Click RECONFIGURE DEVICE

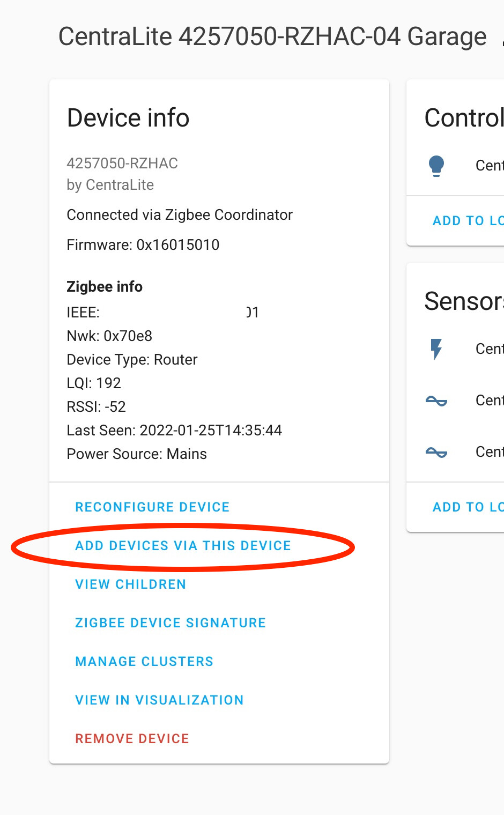[x=152, y=507]
